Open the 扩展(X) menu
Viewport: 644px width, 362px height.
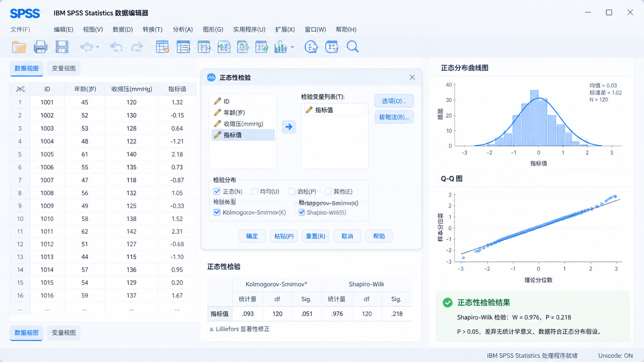pyautogui.click(x=285, y=29)
